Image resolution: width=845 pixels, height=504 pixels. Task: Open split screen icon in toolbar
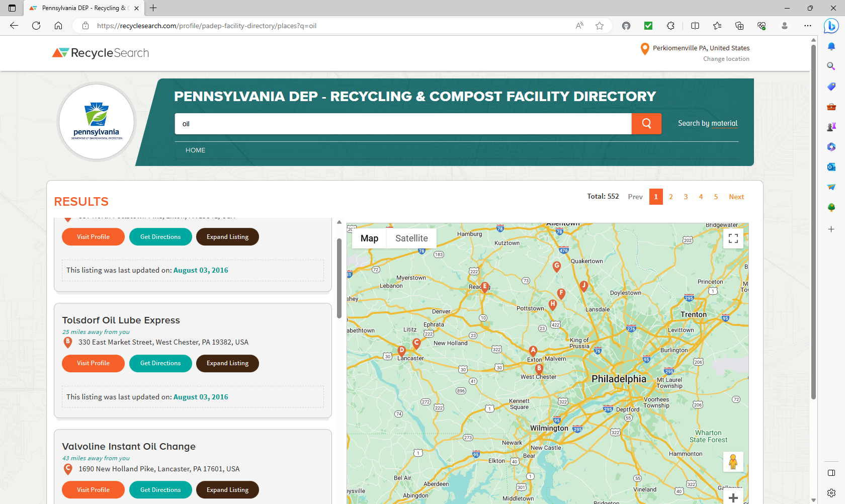tap(695, 26)
